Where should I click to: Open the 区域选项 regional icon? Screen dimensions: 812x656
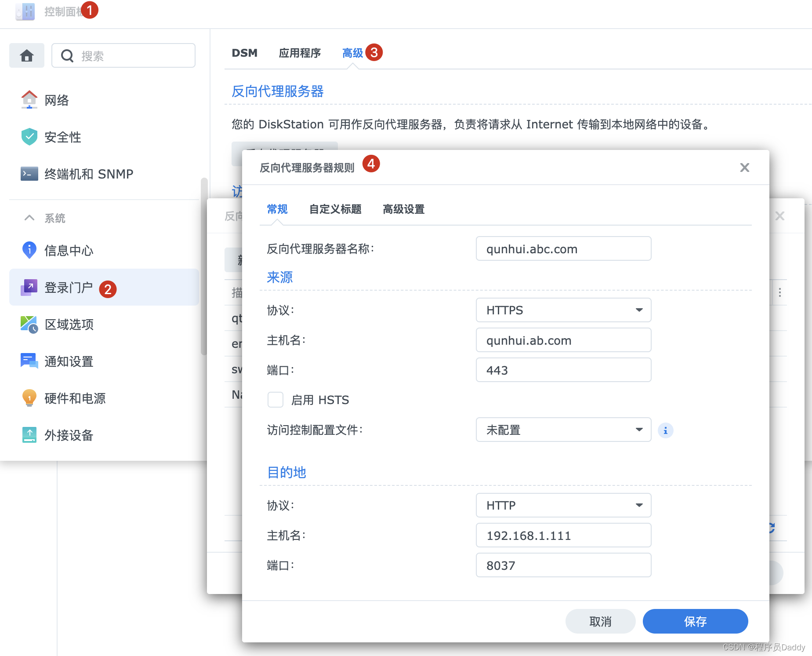(29, 324)
